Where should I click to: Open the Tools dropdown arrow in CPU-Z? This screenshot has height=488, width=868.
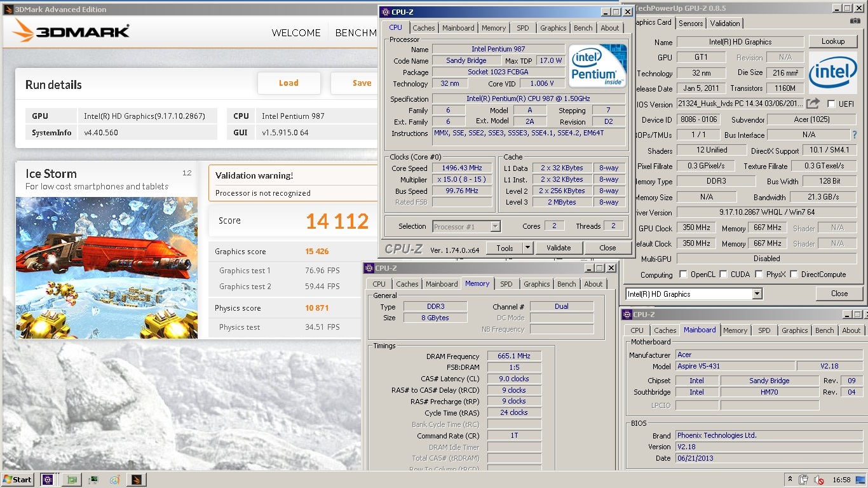click(x=527, y=248)
